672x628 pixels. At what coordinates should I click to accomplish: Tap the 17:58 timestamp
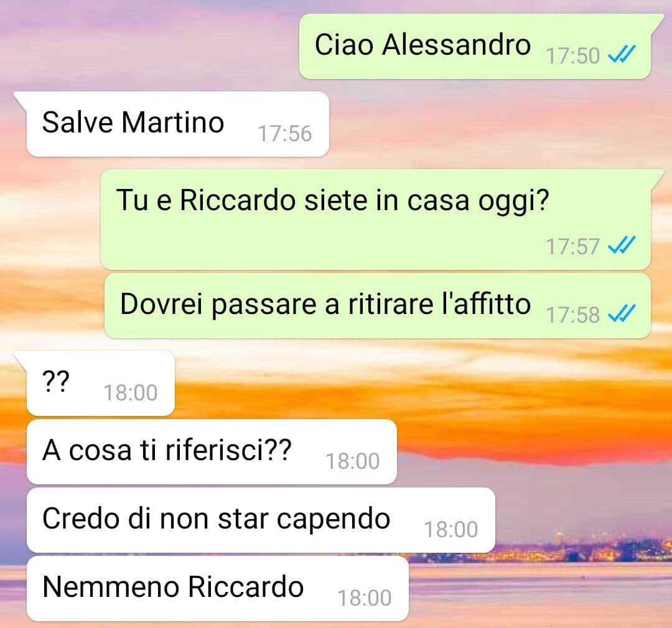[x=572, y=315]
